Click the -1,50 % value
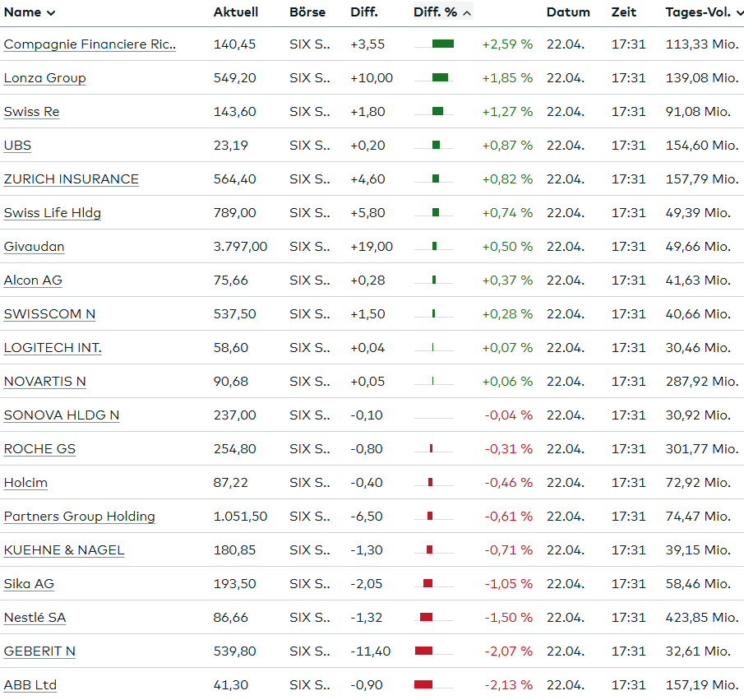The width and height of the screenshot is (744, 700). 509,618
